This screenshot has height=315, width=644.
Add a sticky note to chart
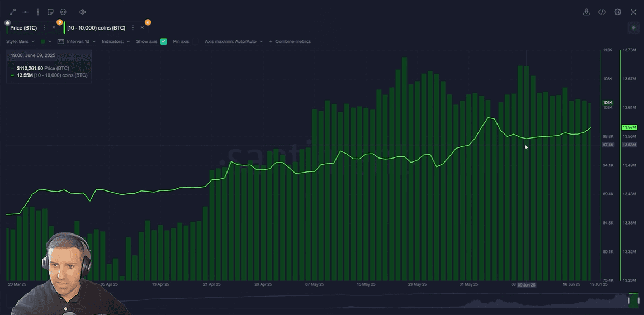coord(51,12)
